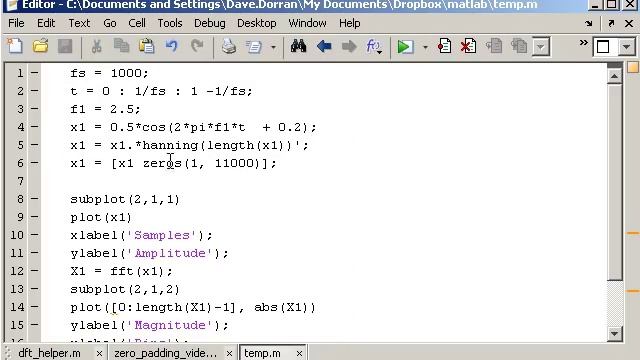Set or clear breakpoint icon
The image size is (640, 360).
coord(444,46)
